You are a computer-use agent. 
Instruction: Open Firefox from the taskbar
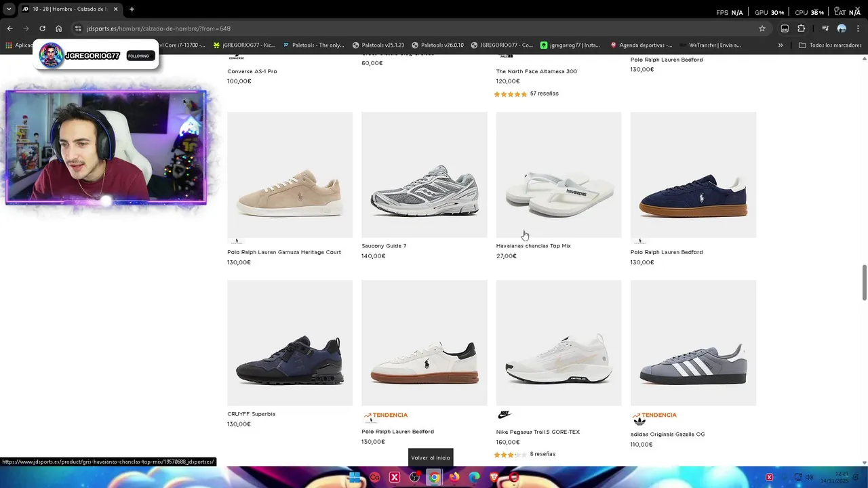click(x=454, y=477)
